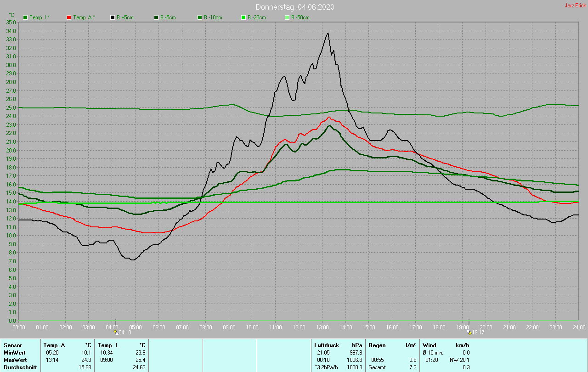The width and height of the screenshot is (588, 372).
Task: Click the date title Donnerstag, 04.06.2020
Action: 294,7
